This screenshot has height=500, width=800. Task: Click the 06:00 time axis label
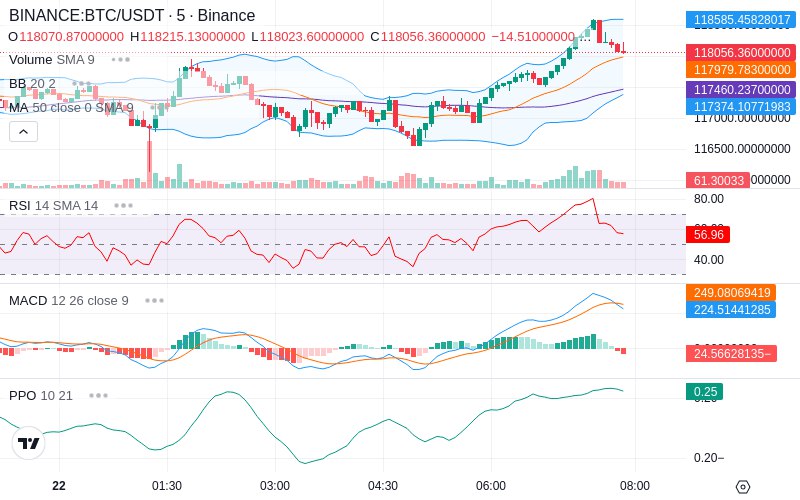click(491, 486)
